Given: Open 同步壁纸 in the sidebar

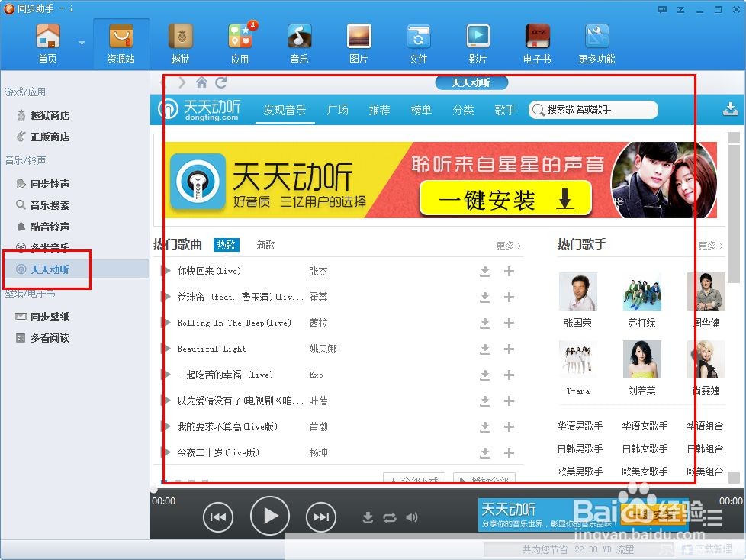Looking at the screenshot, I should (43, 317).
